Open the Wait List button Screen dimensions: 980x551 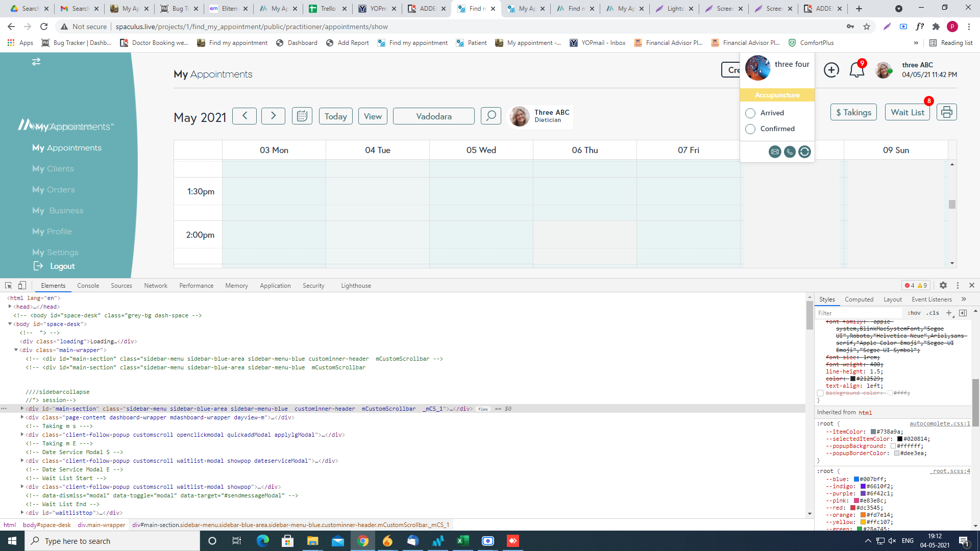(907, 112)
